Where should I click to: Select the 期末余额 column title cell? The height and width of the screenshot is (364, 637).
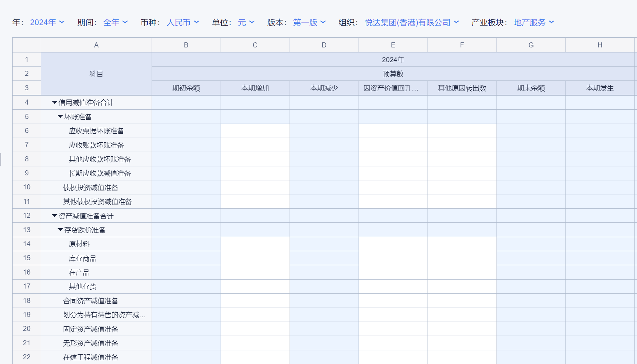(531, 88)
